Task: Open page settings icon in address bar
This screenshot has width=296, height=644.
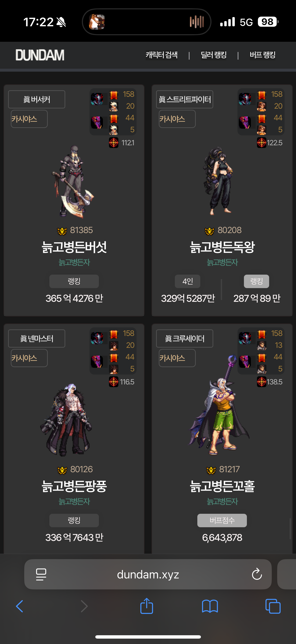Action: pyautogui.click(x=41, y=574)
